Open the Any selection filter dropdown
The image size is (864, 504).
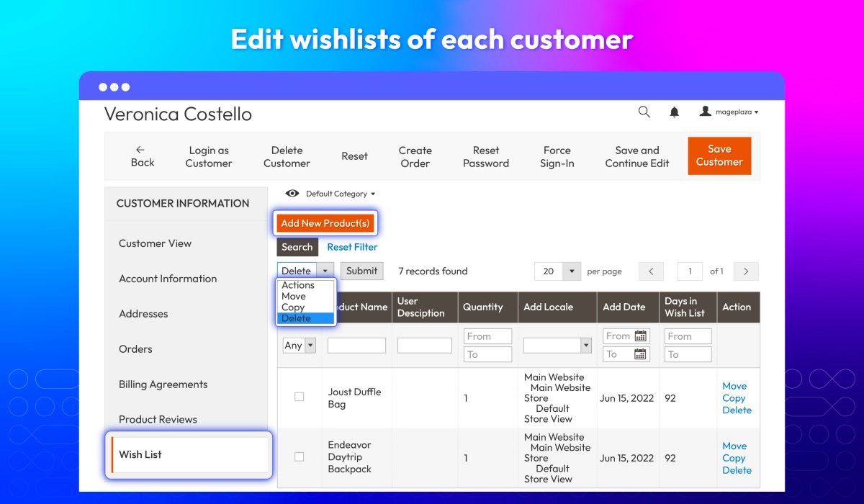pyautogui.click(x=310, y=346)
